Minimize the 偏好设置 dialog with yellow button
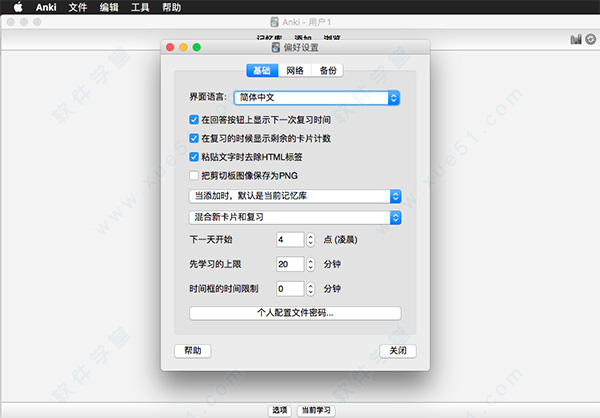Viewport: 600px width, 418px height. [183, 47]
